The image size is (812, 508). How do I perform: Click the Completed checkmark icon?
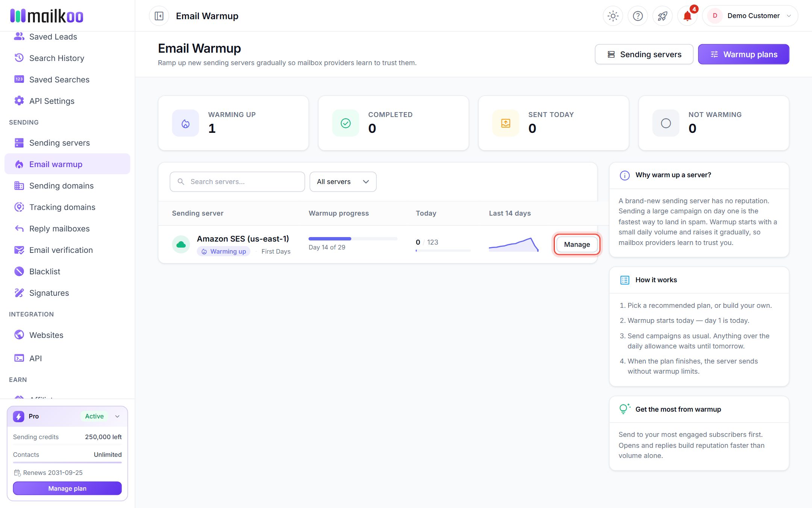coord(345,123)
